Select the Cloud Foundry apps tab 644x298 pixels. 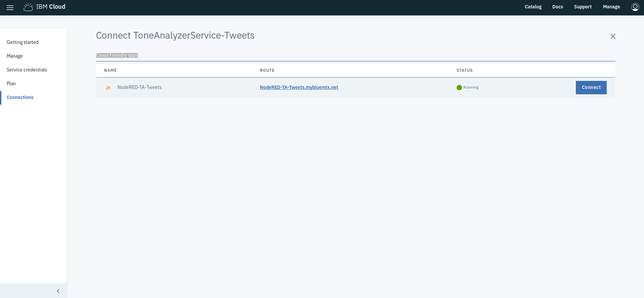coord(117,55)
